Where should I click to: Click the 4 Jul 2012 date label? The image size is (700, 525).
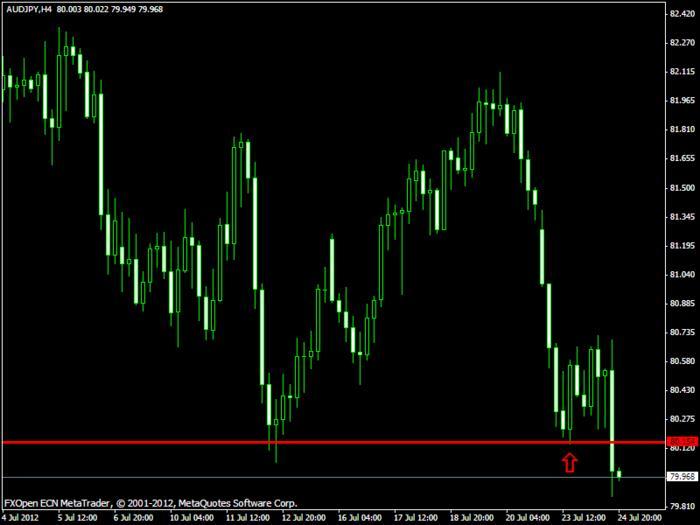[x=20, y=518]
